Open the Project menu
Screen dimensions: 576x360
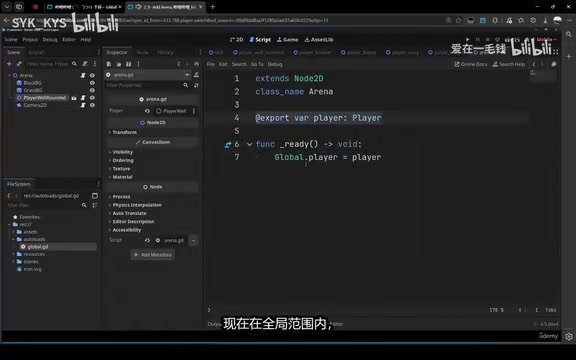(30, 40)
